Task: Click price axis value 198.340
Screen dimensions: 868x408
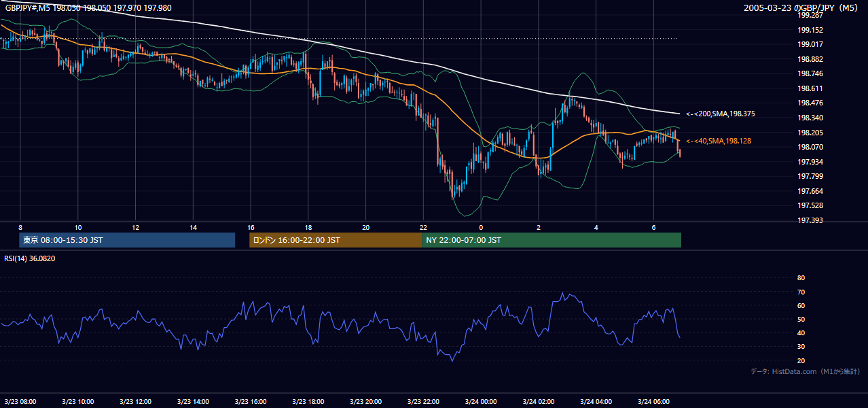Action: click(x=811, y=118)
